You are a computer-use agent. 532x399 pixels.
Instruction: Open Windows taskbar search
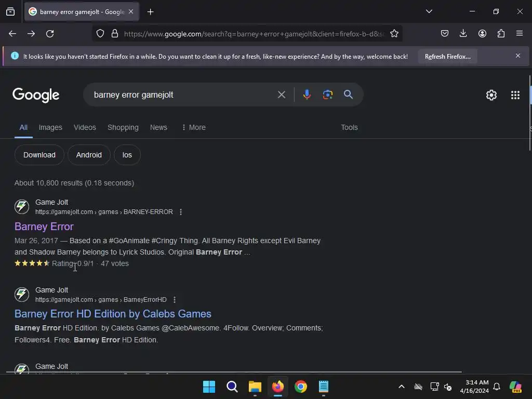coord(232,387)
